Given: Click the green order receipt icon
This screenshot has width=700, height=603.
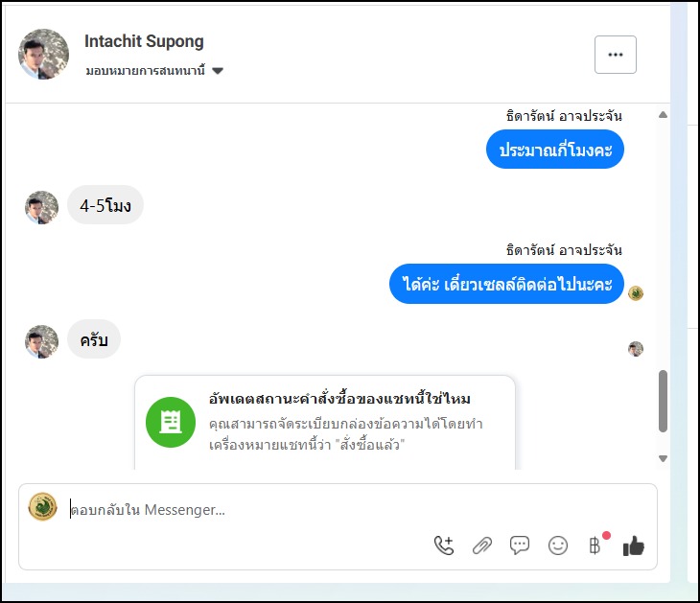Looking at the screenshot, I should (171, 422).
